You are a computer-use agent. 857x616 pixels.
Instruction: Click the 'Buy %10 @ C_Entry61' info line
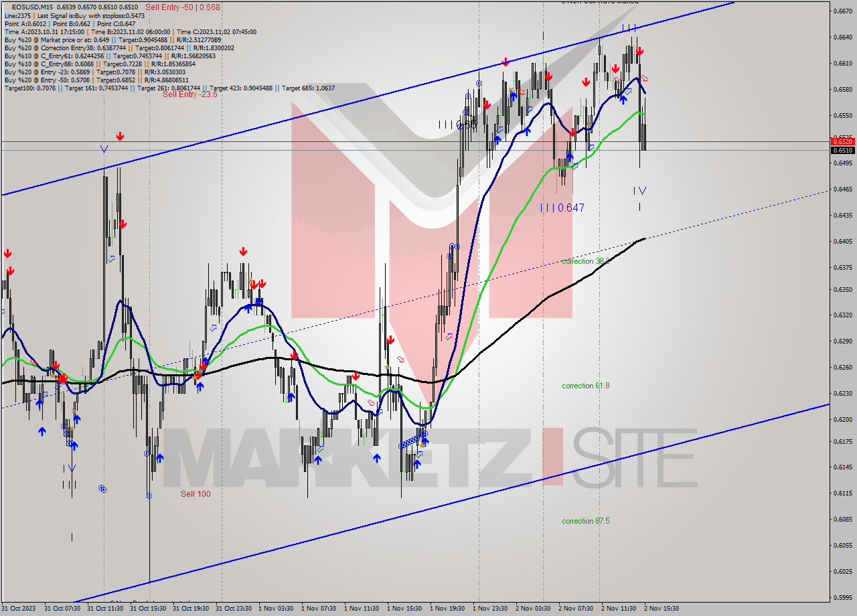point(108,56)
